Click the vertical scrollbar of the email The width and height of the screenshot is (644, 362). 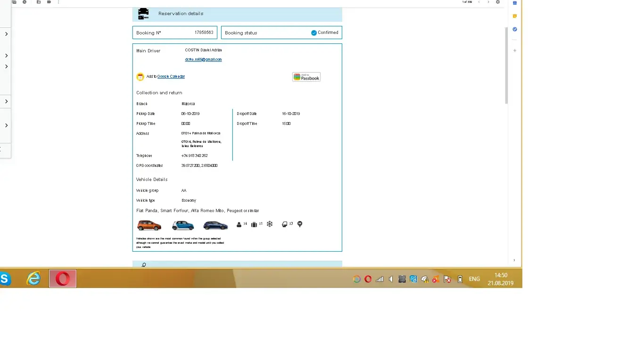pos(507,66)
